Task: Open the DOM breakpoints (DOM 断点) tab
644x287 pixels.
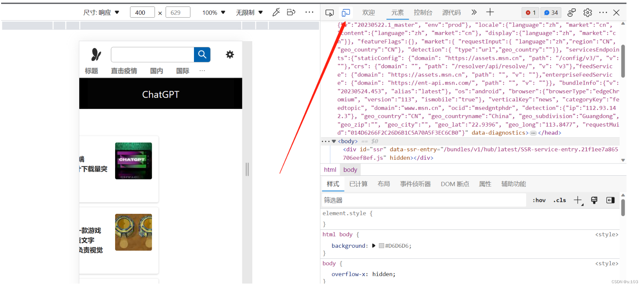Action: [455, 184]
